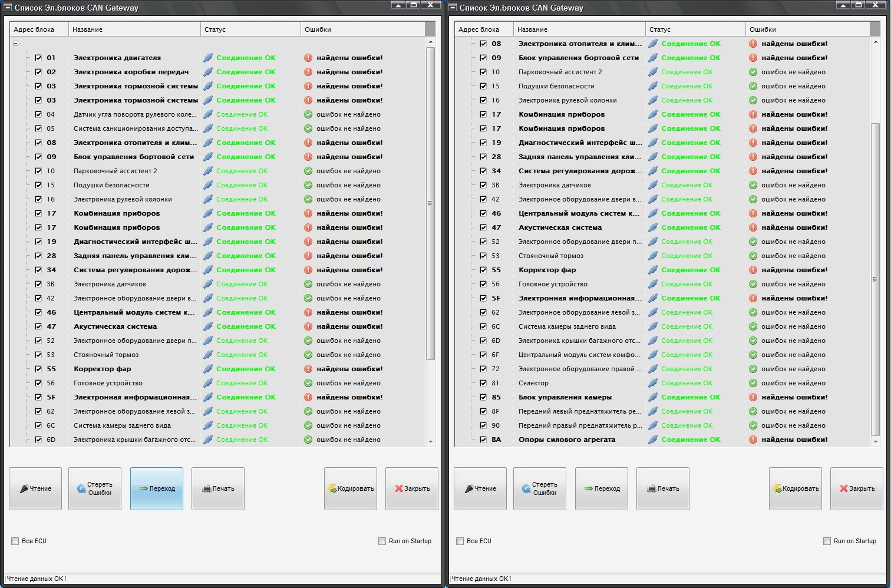The width and height of the screenshot is (891, 588).
Task: Click connection icon for Стояночный тормоз in left window
Action: pyautogui.click(x=208, y=355)
